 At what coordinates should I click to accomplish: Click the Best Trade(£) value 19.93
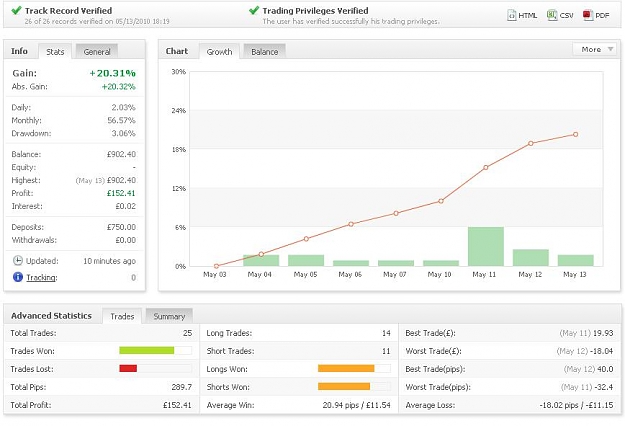tap(603, 333)
